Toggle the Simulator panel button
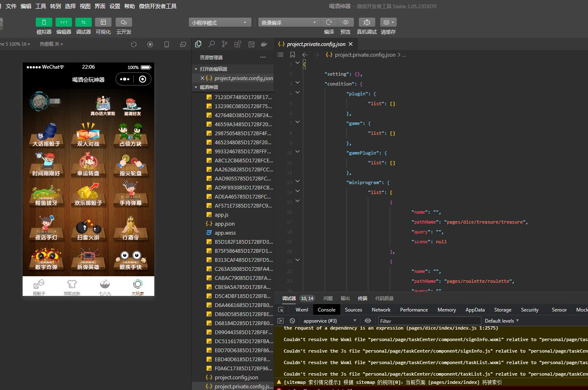 tap(44, 22)
